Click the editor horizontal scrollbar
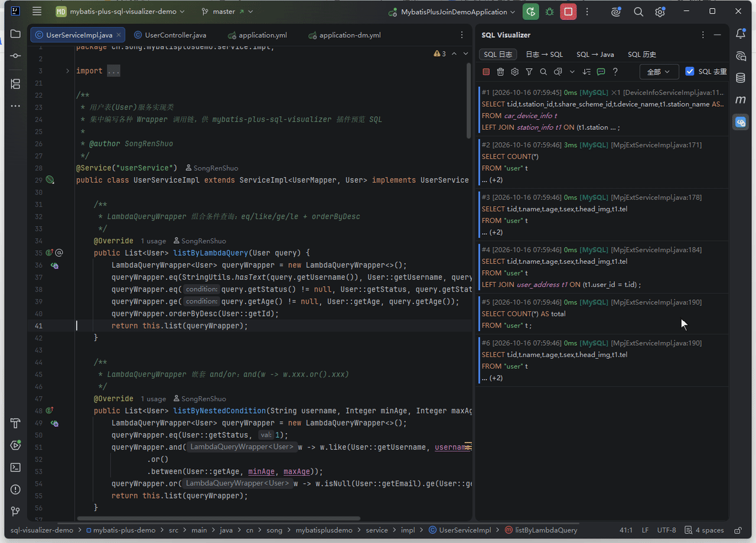756x543 pixels. pos(219,519)
